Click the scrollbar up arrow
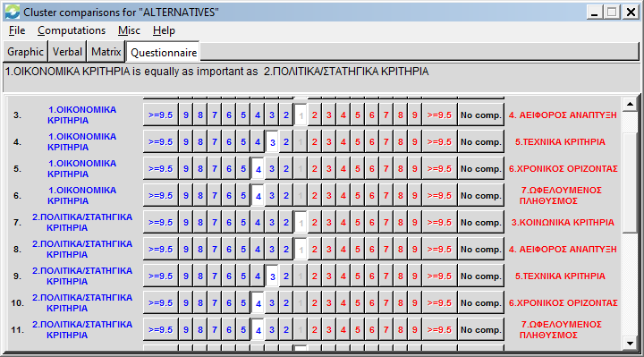This screenshot has height=357, width=644. pyautogui.click(x=630, y=105)
